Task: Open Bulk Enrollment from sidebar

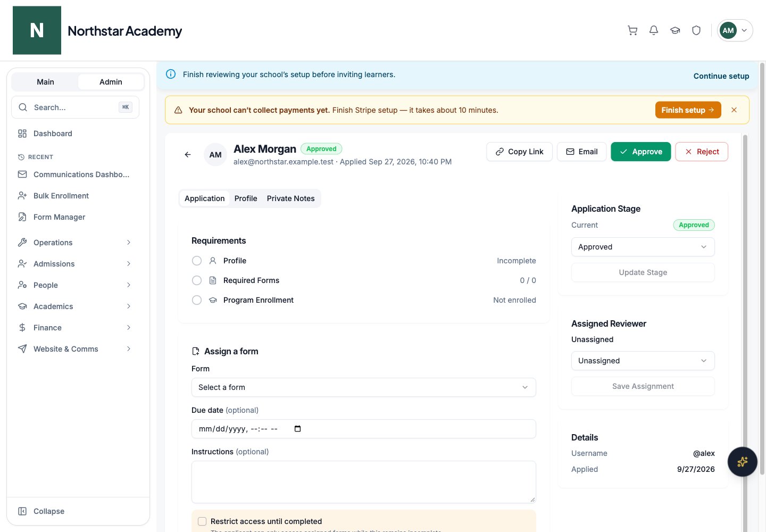Action: pos(75,196)
